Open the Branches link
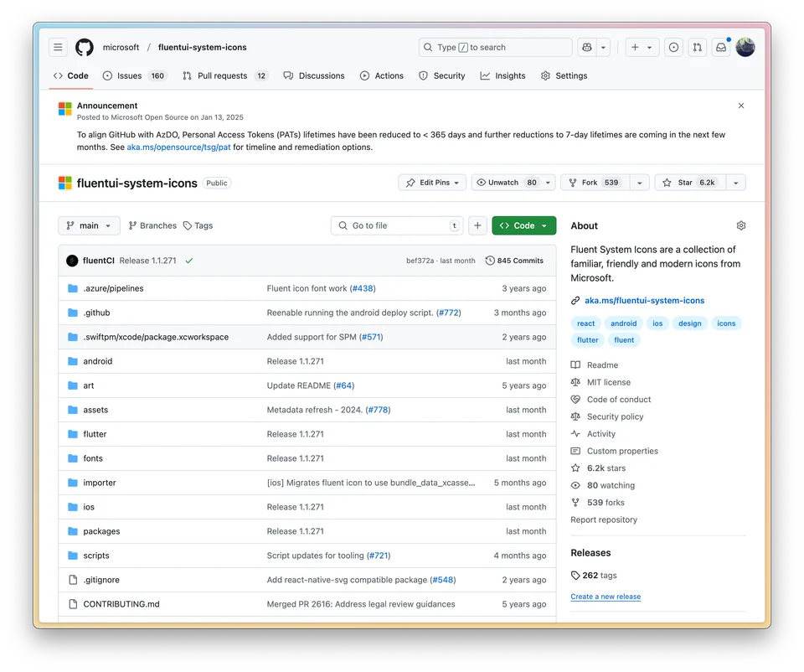The width and height of the screenshot is (804, 672). coord(152,225)
